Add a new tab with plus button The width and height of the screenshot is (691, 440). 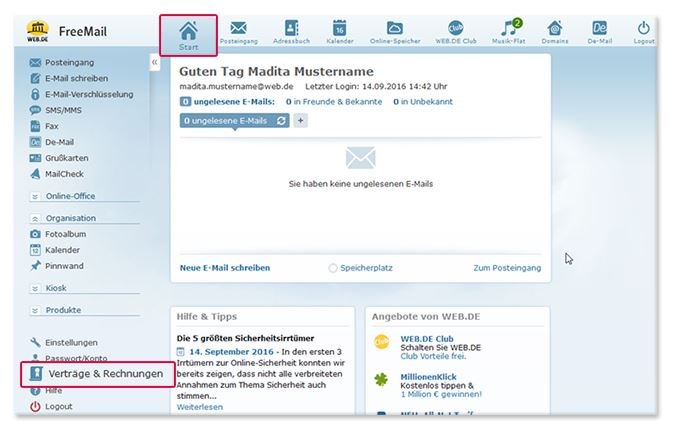point(301,120)
